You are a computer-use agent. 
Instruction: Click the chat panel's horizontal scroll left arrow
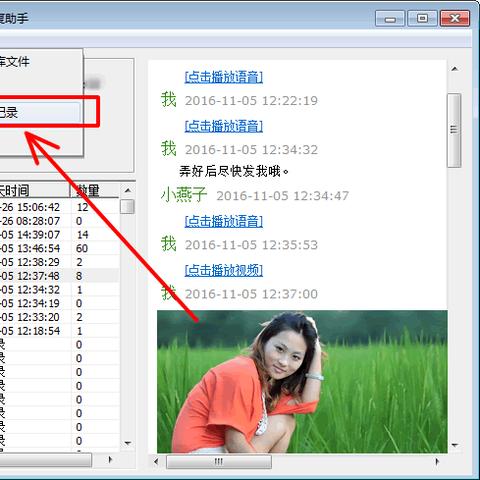(x=156, y=462)
